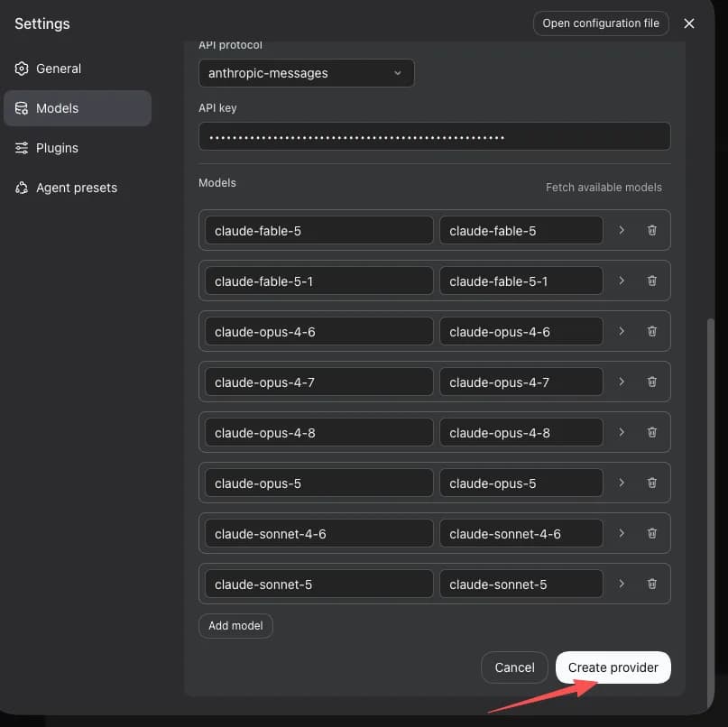Delete the claude-fable-5 model row

652,230
